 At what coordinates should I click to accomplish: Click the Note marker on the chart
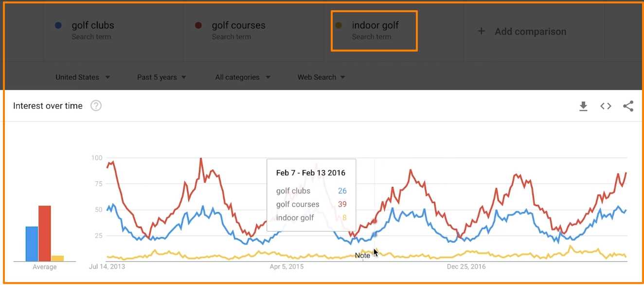click(362, 255)
